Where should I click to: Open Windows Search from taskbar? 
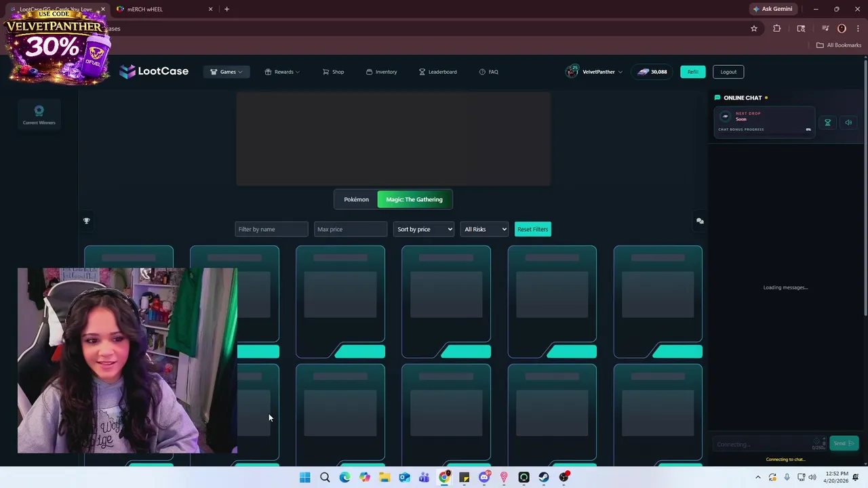(x=325, y=477)
